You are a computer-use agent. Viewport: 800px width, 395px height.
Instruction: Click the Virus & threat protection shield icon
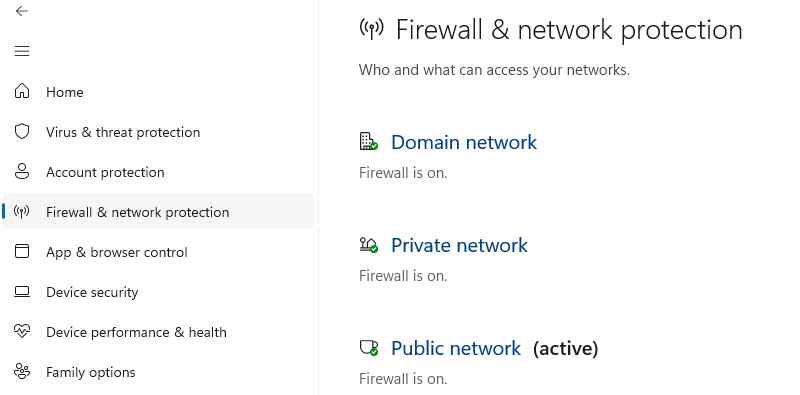coord(21,131)
